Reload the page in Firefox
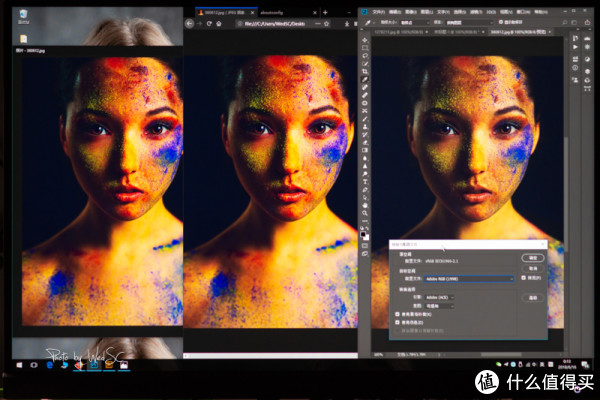The image size is (600, 400). point(209,24)
